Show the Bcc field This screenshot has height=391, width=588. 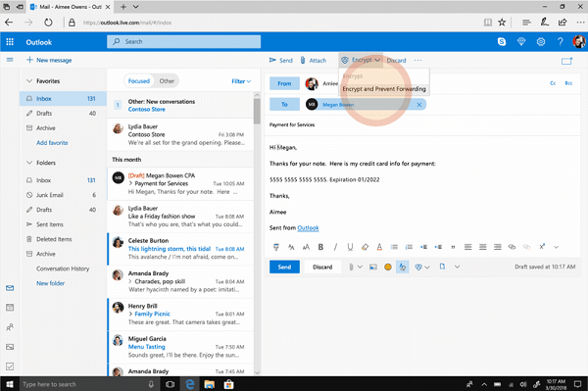[568, 83]
